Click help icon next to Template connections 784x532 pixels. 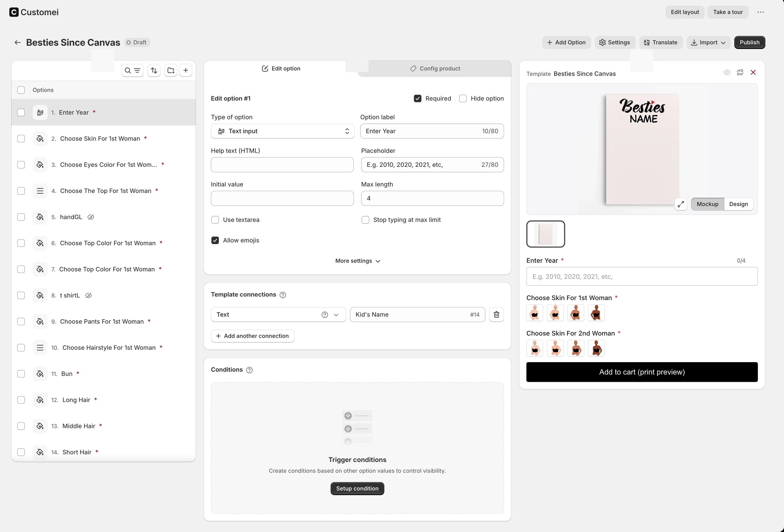(283, 295)
